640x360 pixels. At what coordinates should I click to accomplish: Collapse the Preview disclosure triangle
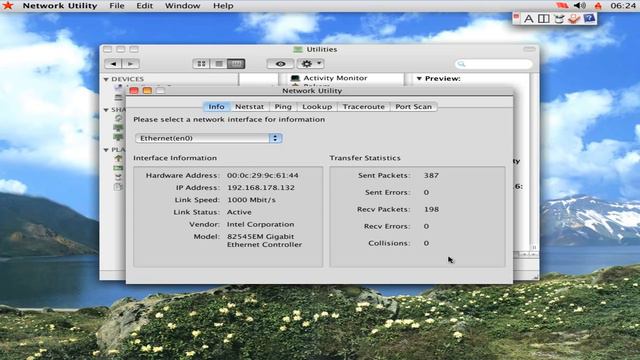click(419, 78)
